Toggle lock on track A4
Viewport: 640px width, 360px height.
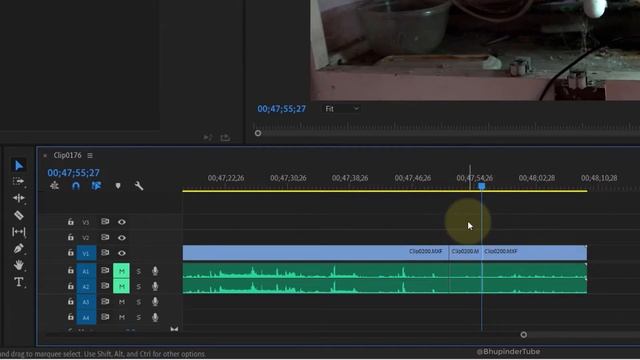pyautogui.click(x=71, y=317)
